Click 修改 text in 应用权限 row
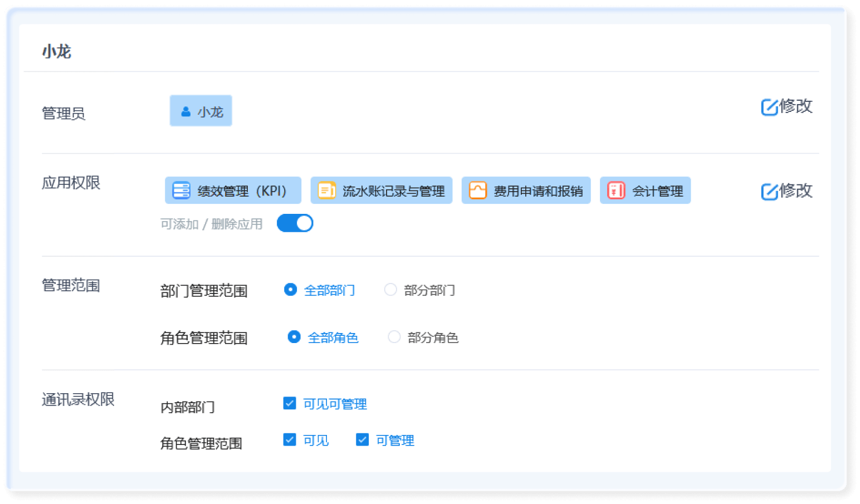The image size is (860, 504). (796, 190)
